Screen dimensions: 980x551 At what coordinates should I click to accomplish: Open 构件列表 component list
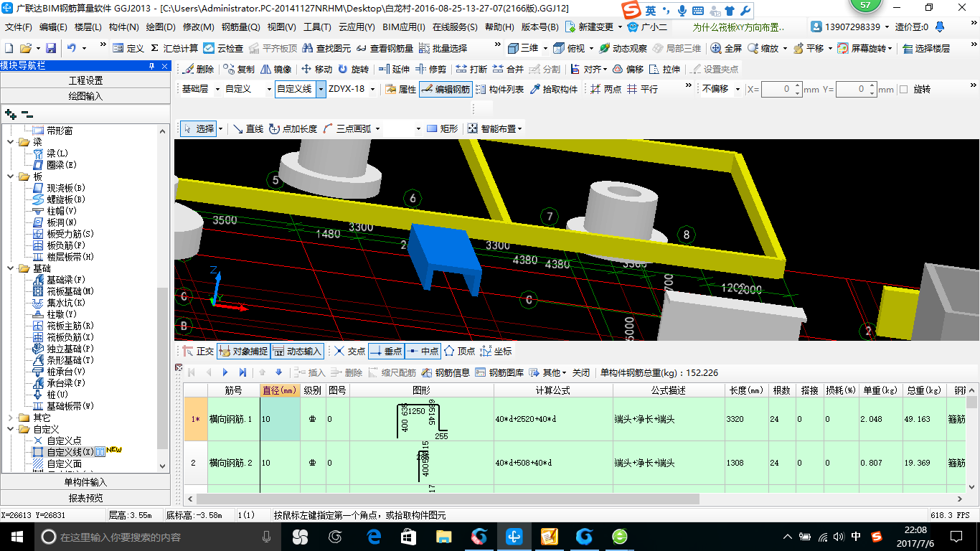(x=499, y=90)
